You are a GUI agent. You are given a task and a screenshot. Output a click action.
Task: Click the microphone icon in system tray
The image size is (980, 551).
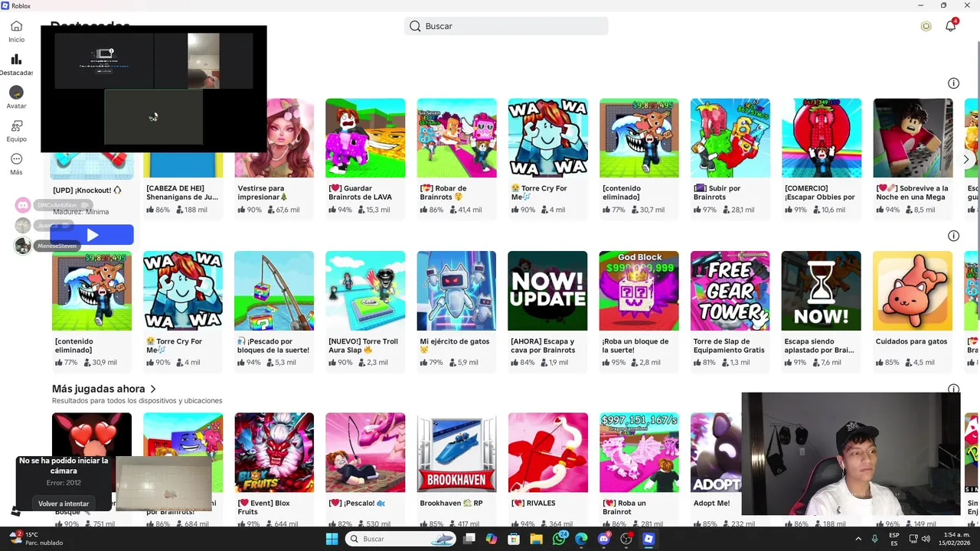874,539
